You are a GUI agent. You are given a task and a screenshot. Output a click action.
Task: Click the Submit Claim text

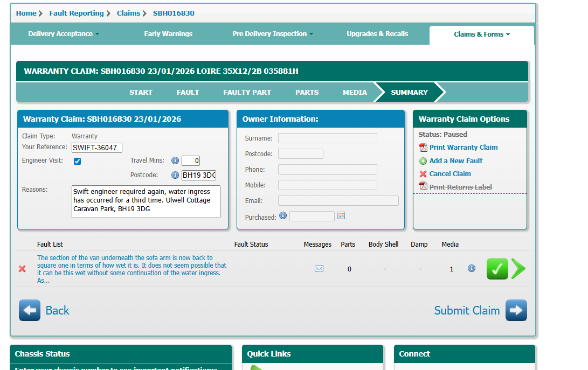[467, 310]
